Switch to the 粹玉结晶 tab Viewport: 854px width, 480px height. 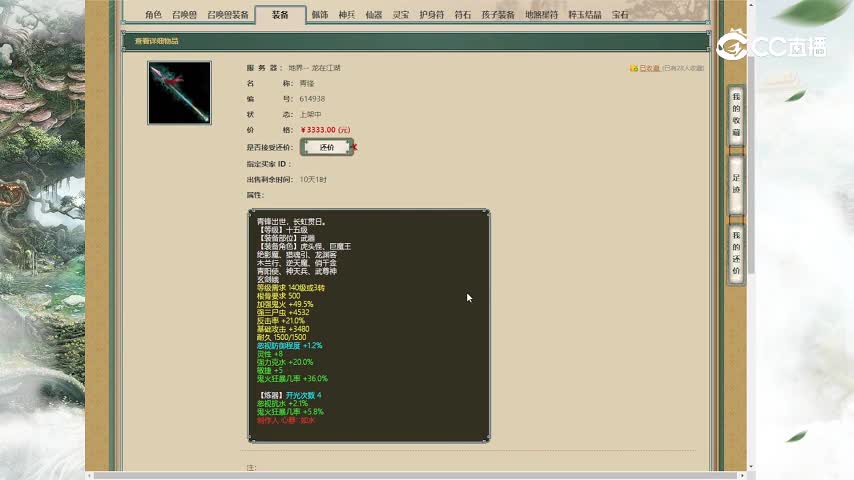[584, 15]
